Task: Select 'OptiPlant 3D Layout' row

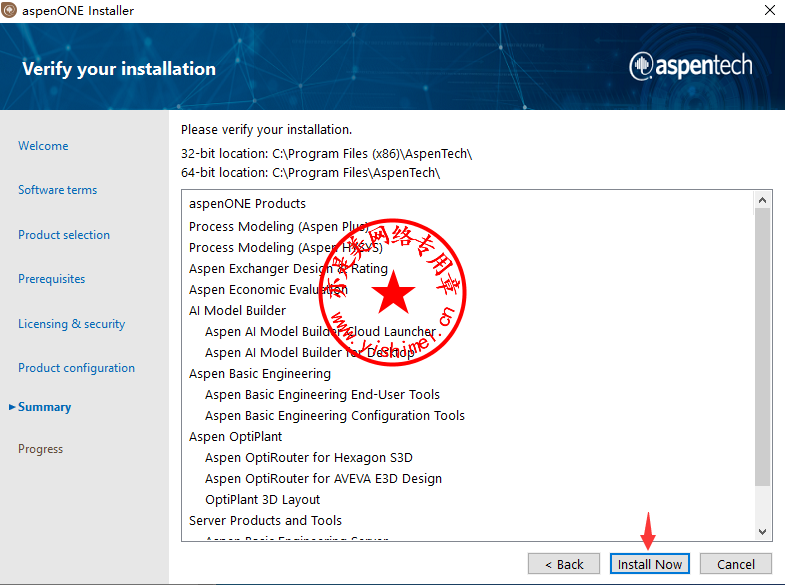Action: coord(262,500)
